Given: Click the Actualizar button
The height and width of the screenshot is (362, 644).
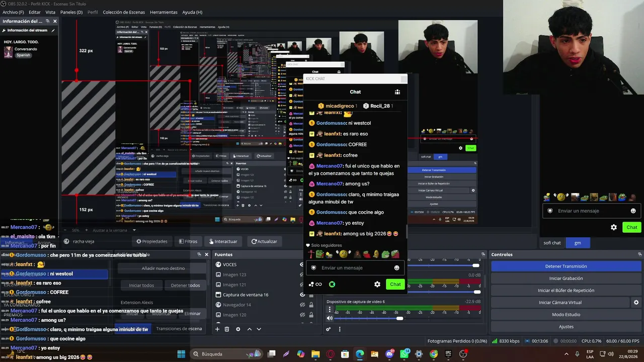Looking at the screenshot, I should (x=264, y=241).
